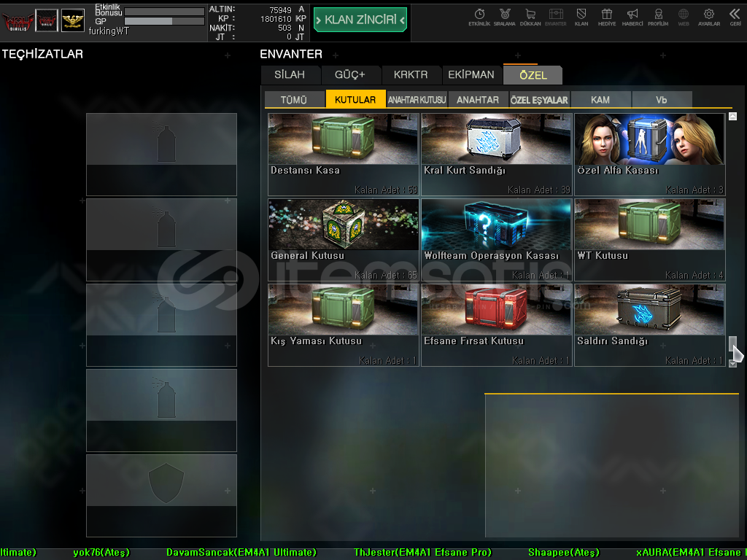Screen dimensions: 747x560
Task: Select the Saldırı Sandığı box
Action: coord(650,325)
